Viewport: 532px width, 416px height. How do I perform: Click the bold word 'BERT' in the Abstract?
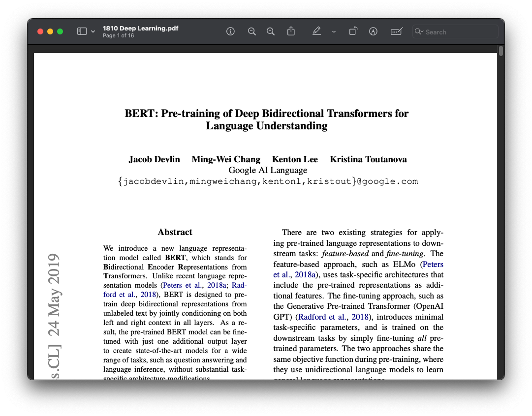tap(175, 258)
